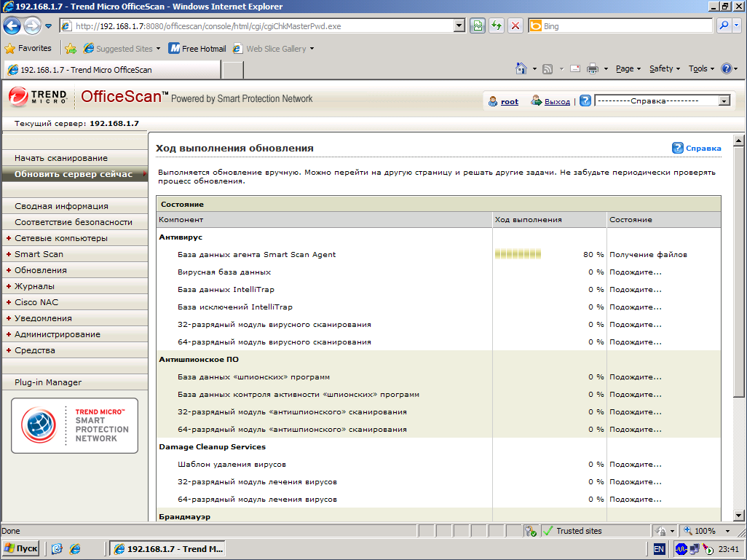Image resolution: width=747 pixels, height=560 pixels.
Task: Open the Safety menu
Action: click(665, 68)
